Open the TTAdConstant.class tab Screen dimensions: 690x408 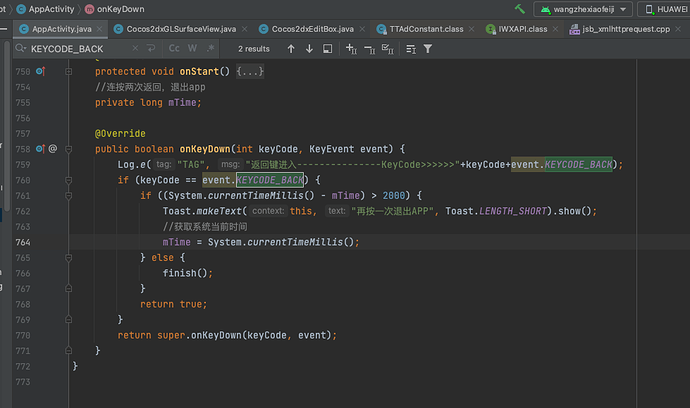(426, 29)
